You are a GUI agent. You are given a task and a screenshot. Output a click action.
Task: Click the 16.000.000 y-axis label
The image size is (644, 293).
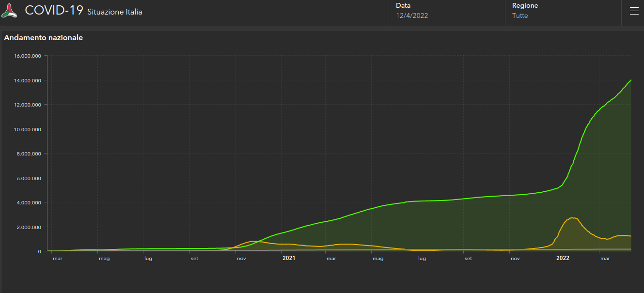pyautogui.click(x=27, y=56)
